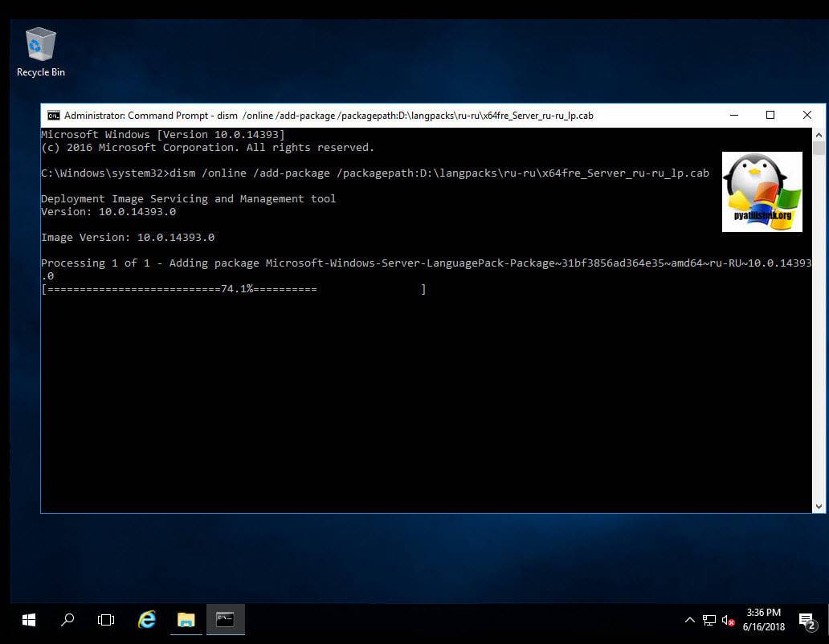829x644 pixels.
Task: Maximize the Command Prompt window
Action: point(770,116)
